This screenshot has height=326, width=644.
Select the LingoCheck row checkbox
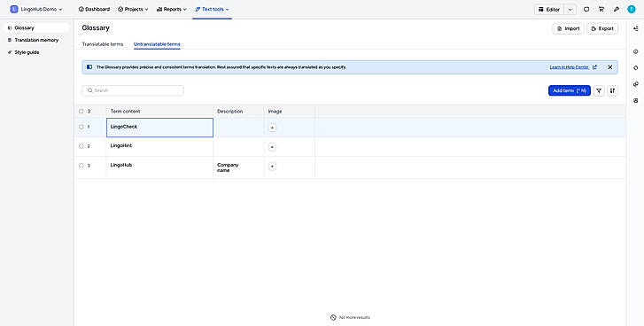81,127
